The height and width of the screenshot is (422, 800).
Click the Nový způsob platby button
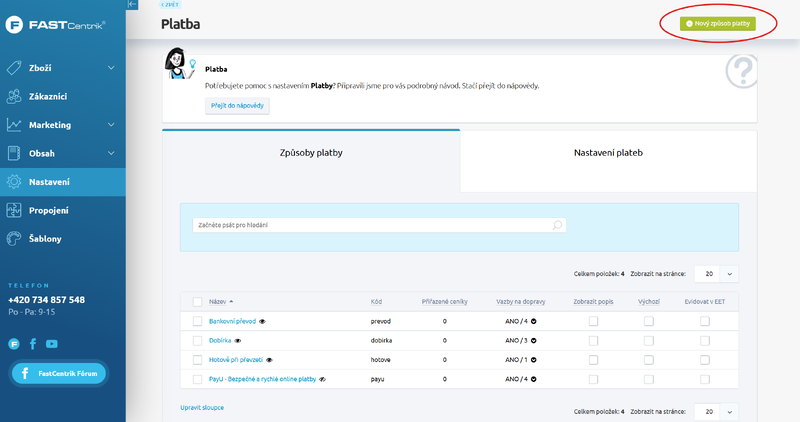(x=717, y=22)
